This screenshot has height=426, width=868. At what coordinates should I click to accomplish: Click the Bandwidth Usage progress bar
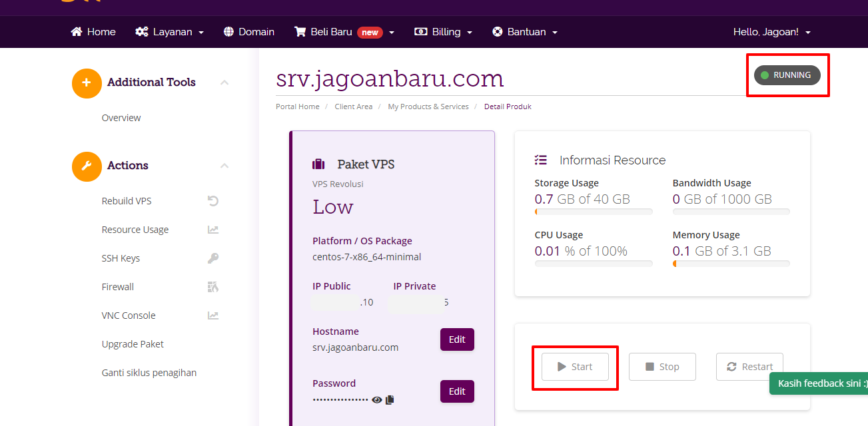(x=731, y=212)
